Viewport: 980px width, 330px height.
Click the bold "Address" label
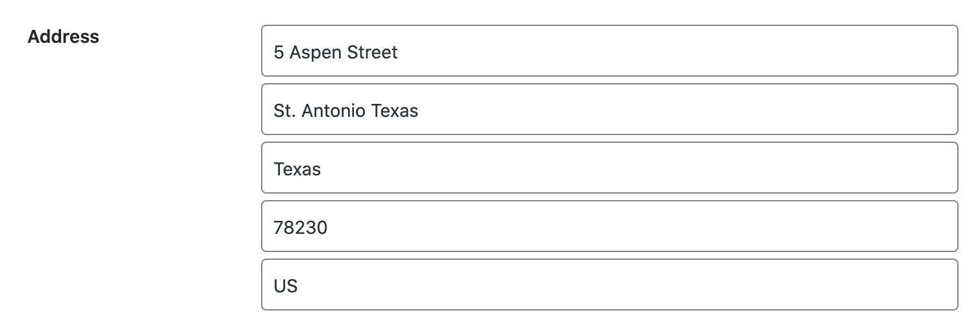(63, 37)
